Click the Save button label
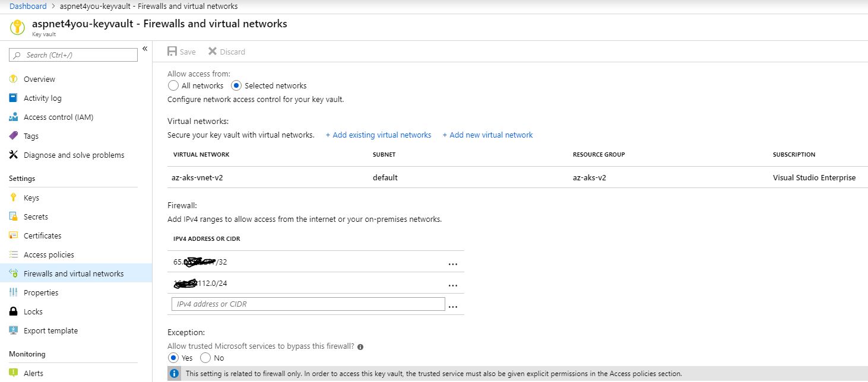This screenshot has height=382, width=868. point(188,52)
